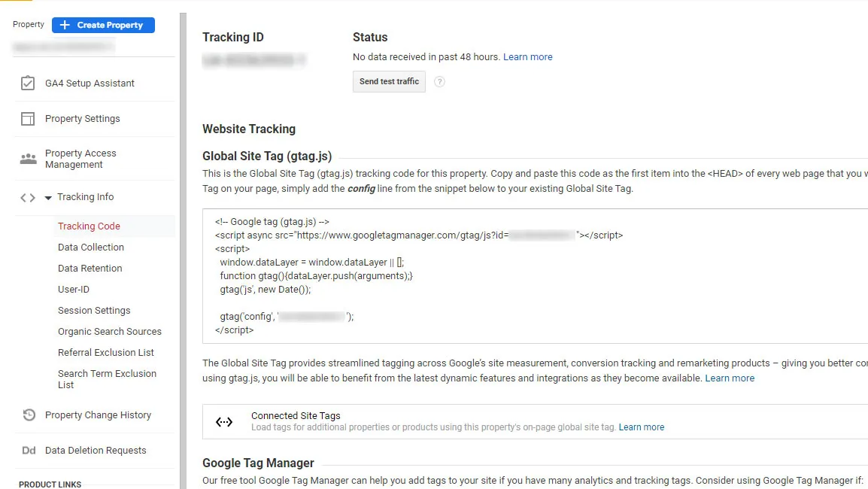Open Organic Search Sources
Image resolution: width=868 pixels, height=489 pixels.
(x=110, y=331)
